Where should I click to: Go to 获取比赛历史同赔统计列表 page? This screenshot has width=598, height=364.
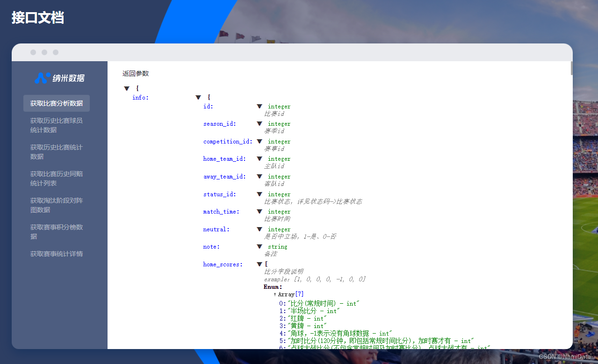[57, 178]
